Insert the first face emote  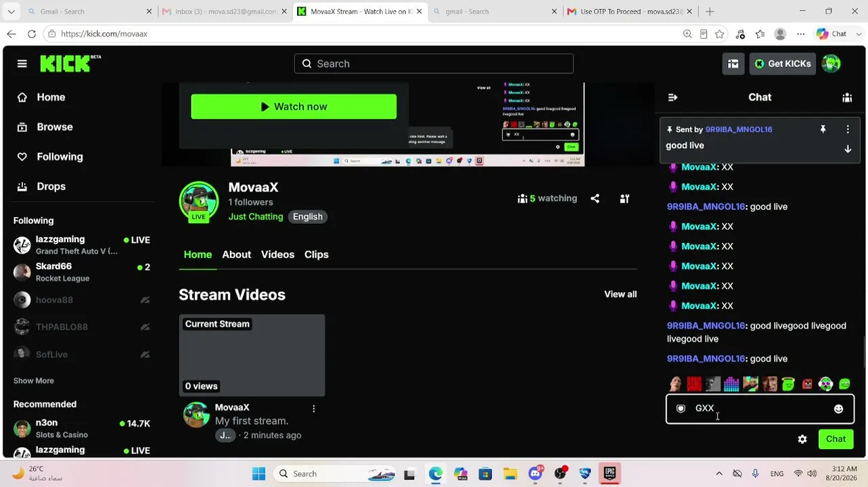click(x=675, y=384)
